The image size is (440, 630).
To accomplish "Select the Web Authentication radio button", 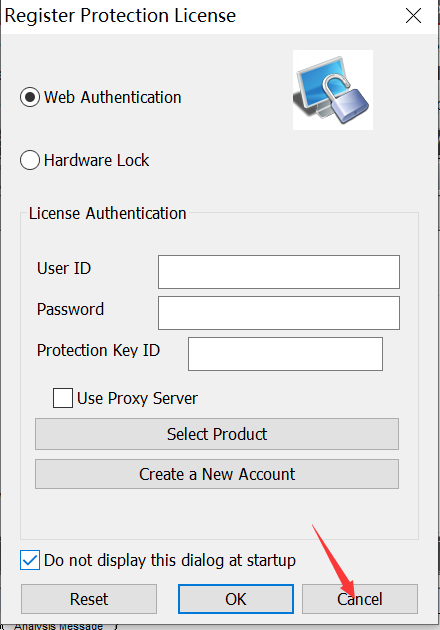I will pyautogui.click(x=30, y=97).
